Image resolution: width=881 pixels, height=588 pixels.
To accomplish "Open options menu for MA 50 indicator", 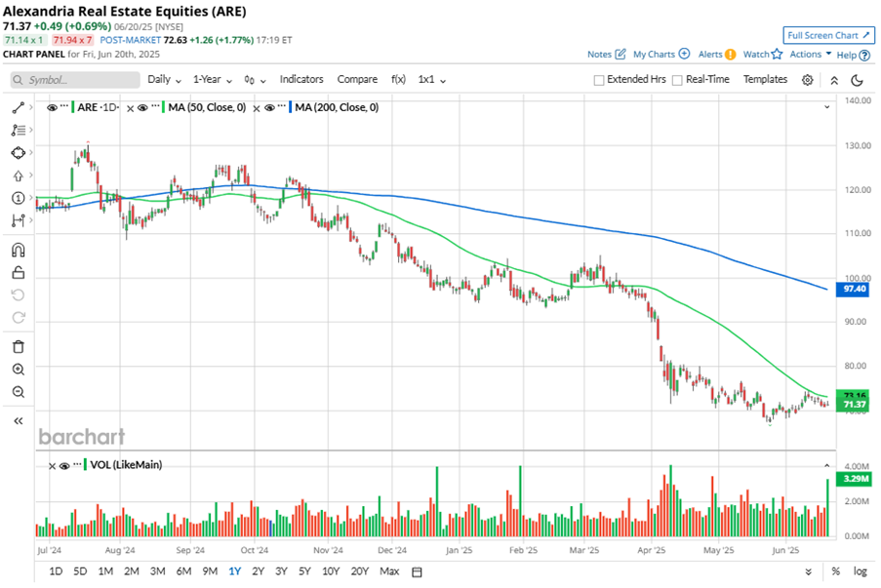I will [x=156, y=106].
